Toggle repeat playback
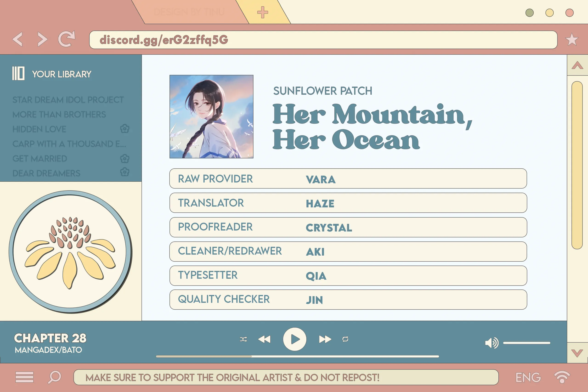The width and height of the screenshot is (588, 392). (x=345, y=339)
